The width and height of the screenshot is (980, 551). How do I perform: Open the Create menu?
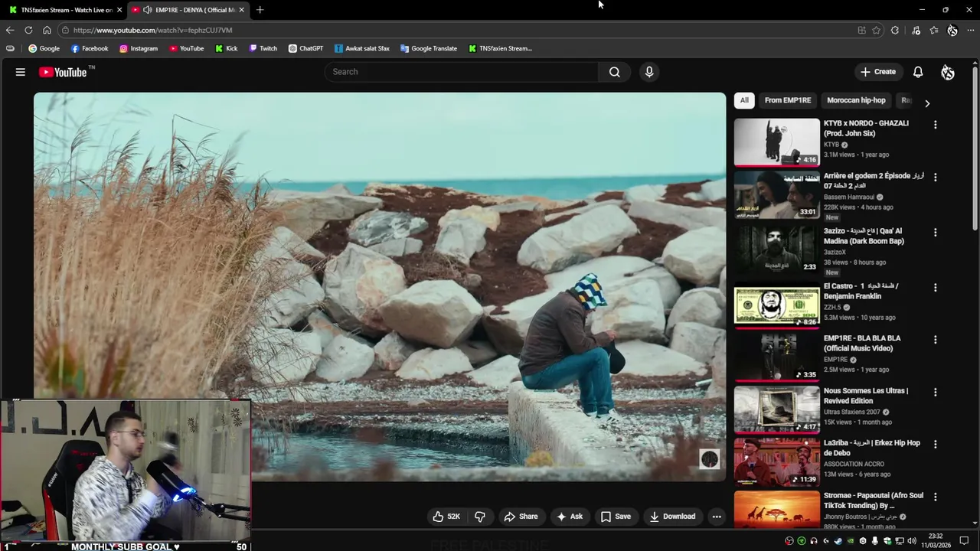877,72
